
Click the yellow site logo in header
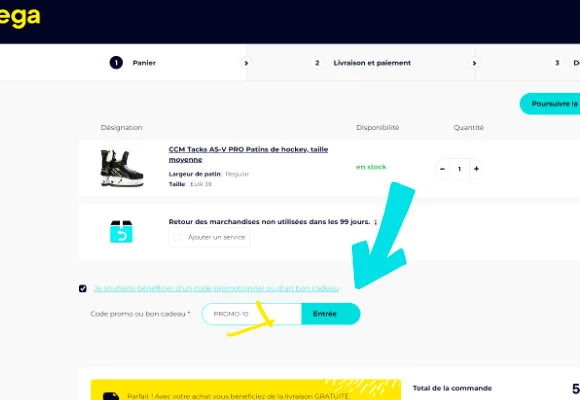(x=20, y=17)
